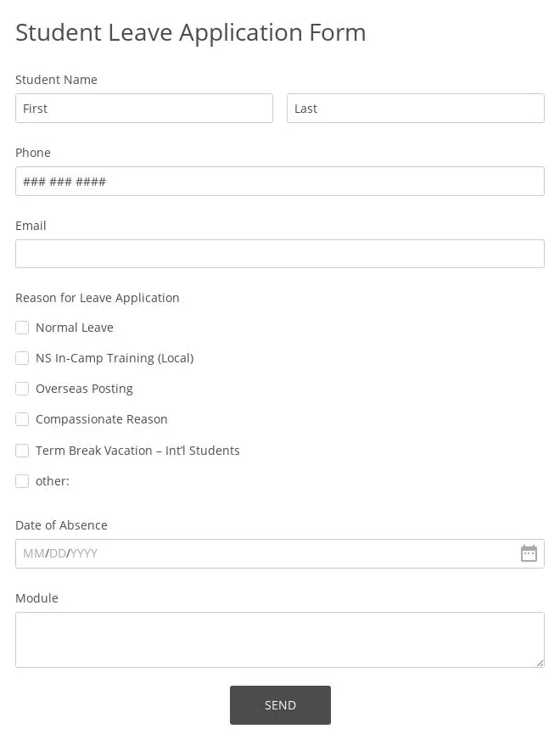Click the MM month portion of the date
The height and width of the screenshot is (740, 560).
tap(33, 552)
